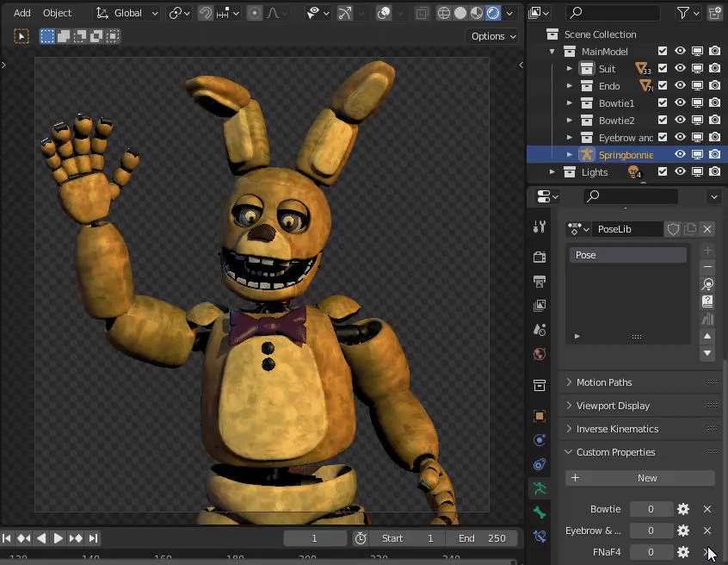
Task: Switch viewport to rendered shading mode
Action: [x=493, y=13]
